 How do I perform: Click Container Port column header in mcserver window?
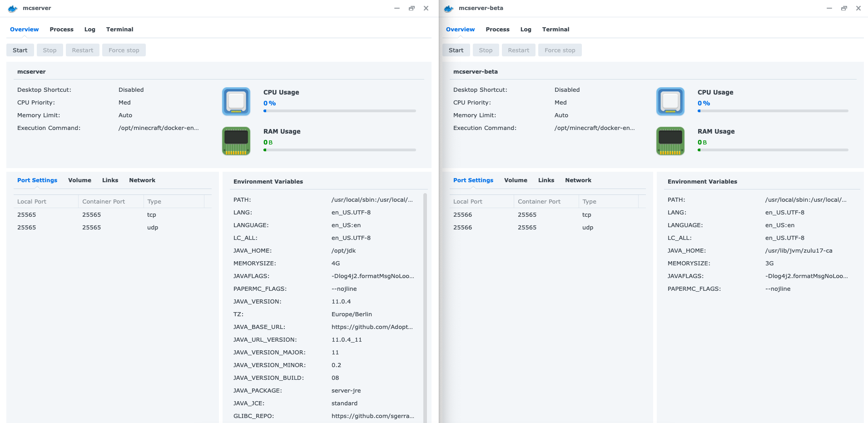pyautogui.click(x=111, y=201)
